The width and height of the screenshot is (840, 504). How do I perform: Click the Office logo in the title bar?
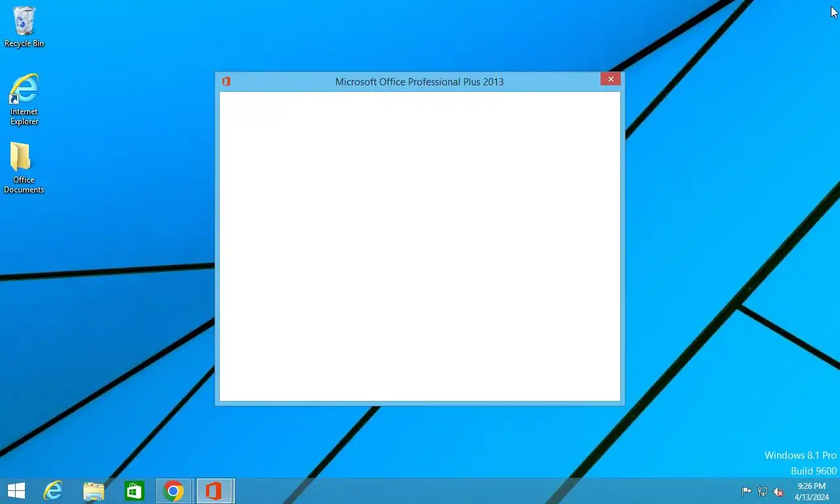[x=226, y=81]
